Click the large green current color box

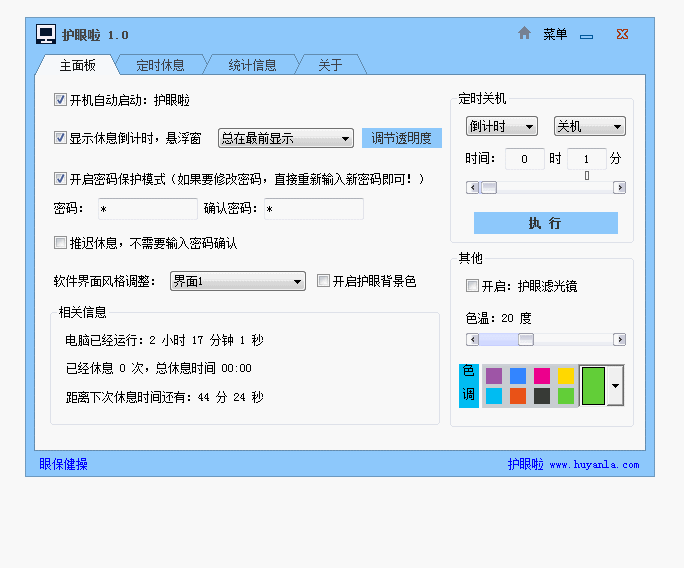[593, 386]
